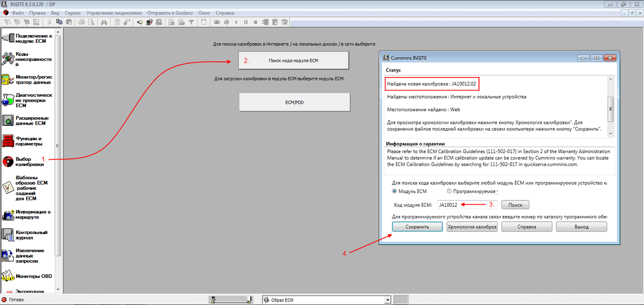Click the Copy toolbar icon
This screenshot has width=644, height=305.
tap(59, 22)
